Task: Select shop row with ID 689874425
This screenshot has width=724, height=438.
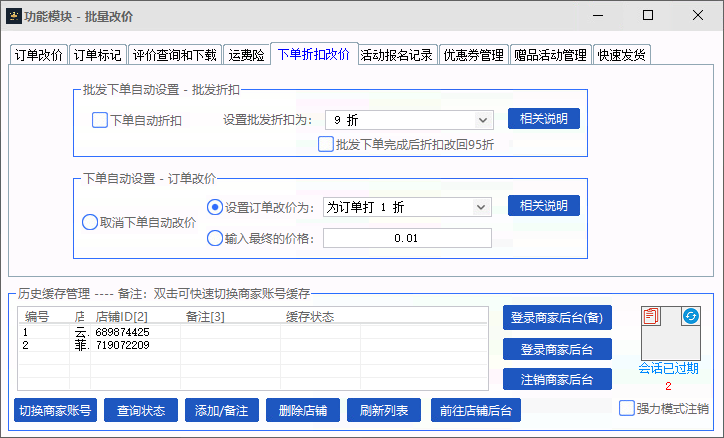Action: pos(122,332)
